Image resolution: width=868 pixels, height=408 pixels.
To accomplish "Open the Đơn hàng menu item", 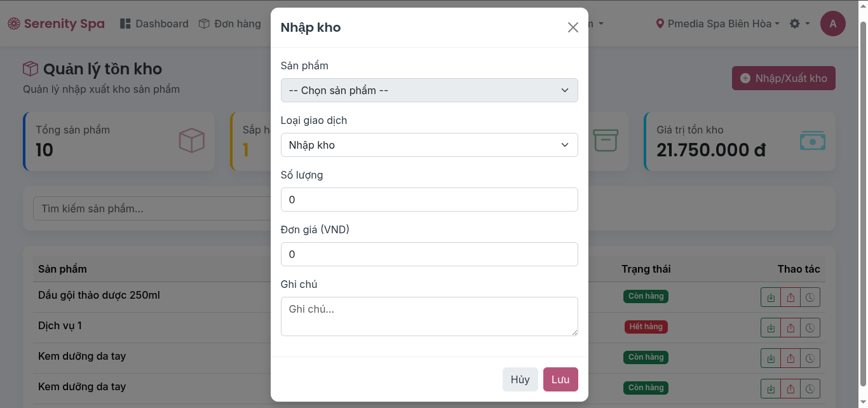I will [230, 24].
